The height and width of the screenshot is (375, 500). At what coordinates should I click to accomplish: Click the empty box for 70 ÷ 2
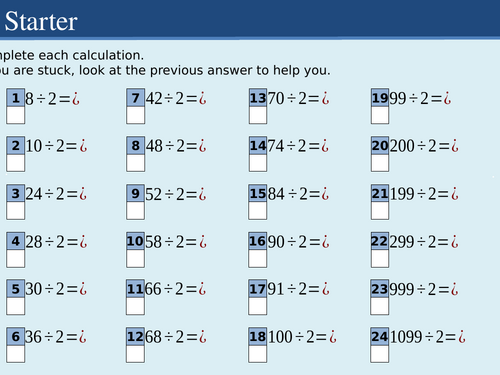click(258, 115)
